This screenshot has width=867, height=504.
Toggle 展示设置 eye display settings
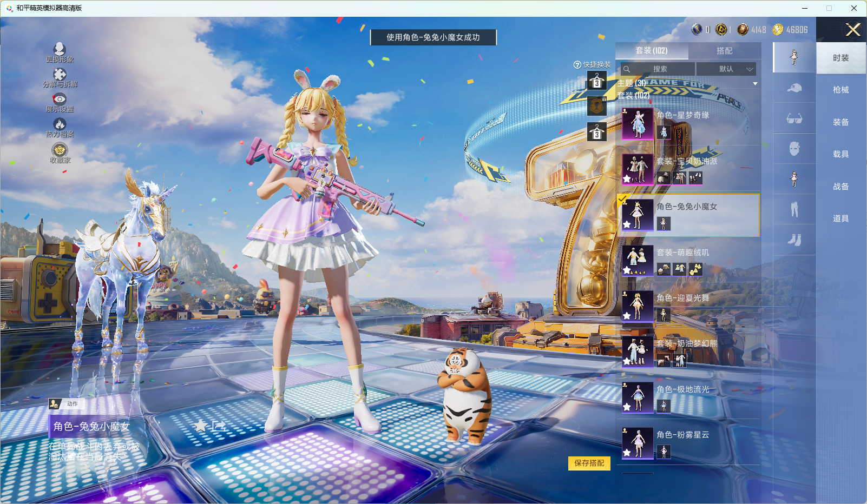click(60, 99)
